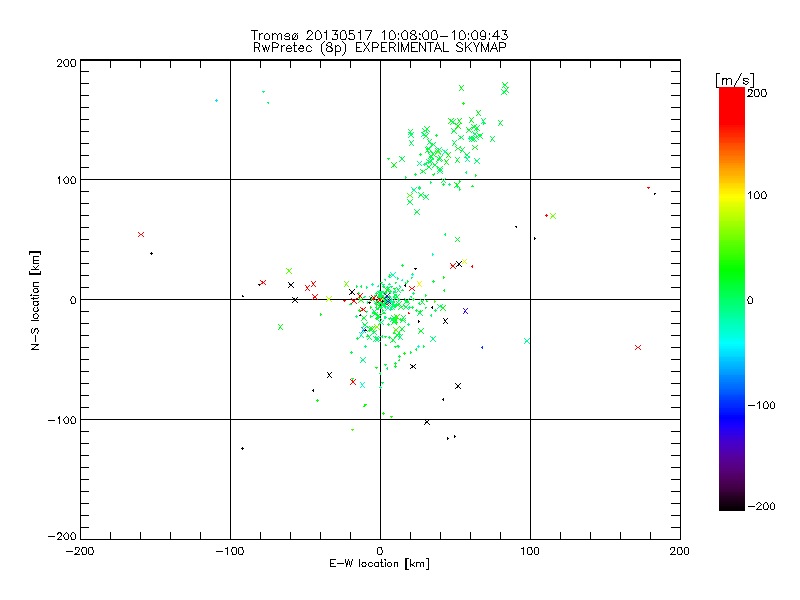Click the "RwPretec (8p) EXPERIMENTAL SKYMAP" subtitle

(x=380, y=48)
